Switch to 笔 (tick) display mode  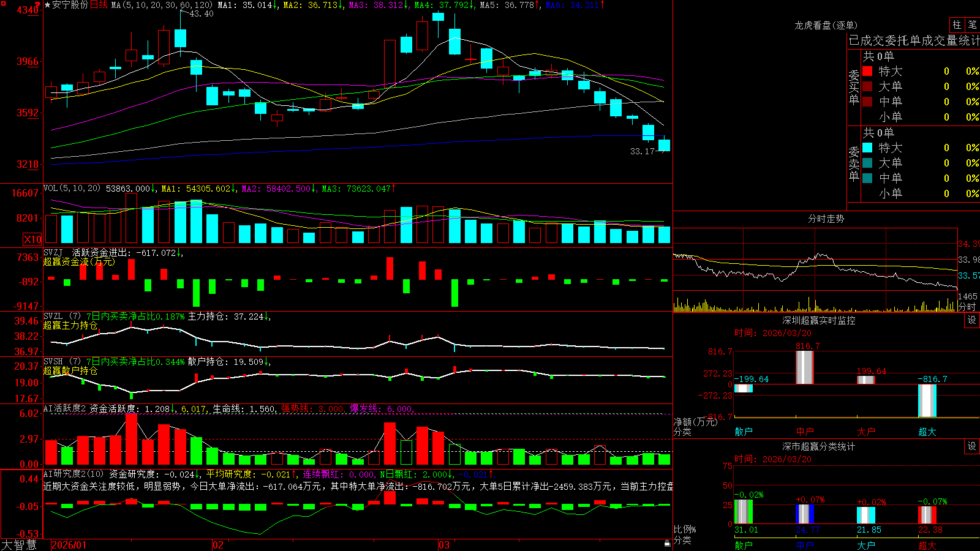(x=973, y=24)
